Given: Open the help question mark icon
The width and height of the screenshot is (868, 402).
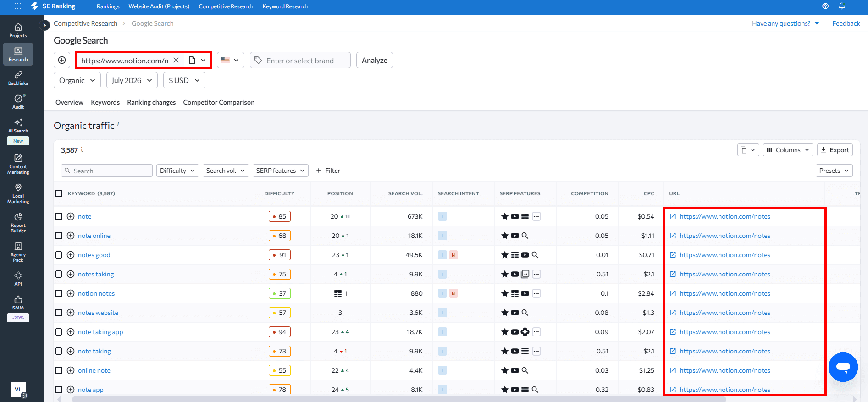Looking at the screenshot, I should (x=825, y=6).
